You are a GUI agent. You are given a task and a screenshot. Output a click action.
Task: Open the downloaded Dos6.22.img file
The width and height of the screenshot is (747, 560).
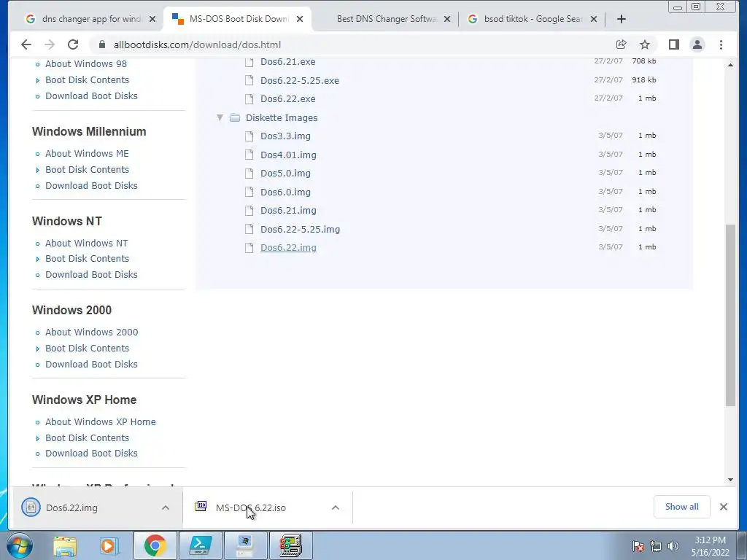pyautogui.click(x=71, y=507)
